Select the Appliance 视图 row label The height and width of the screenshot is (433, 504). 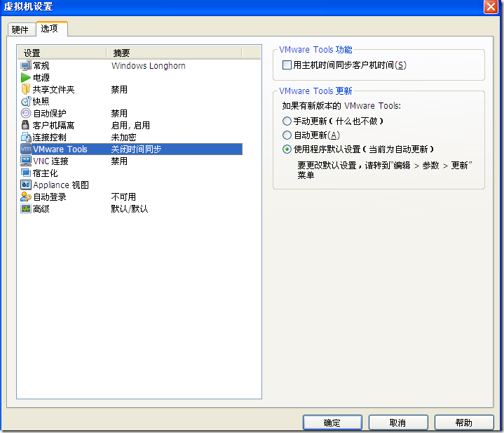[61, 185]
